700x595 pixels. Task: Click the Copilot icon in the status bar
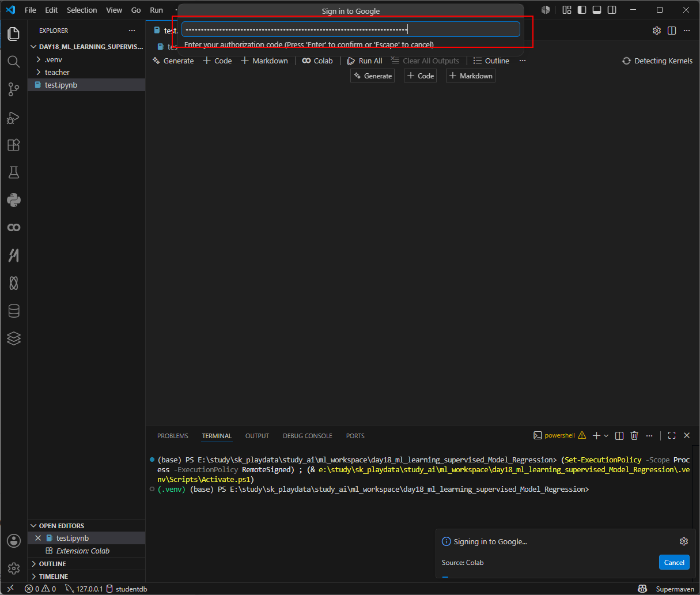pos(642,589)
